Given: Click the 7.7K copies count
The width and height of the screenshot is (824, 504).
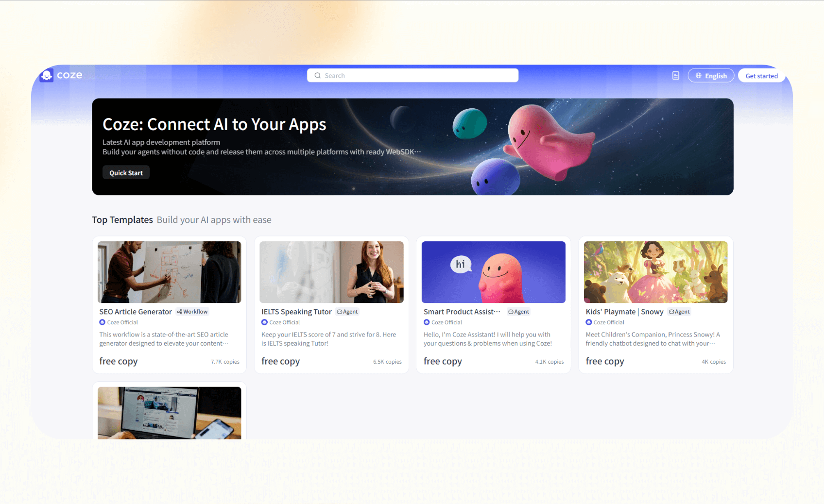Looking at the screenshot, I should (x=225, y=362).
